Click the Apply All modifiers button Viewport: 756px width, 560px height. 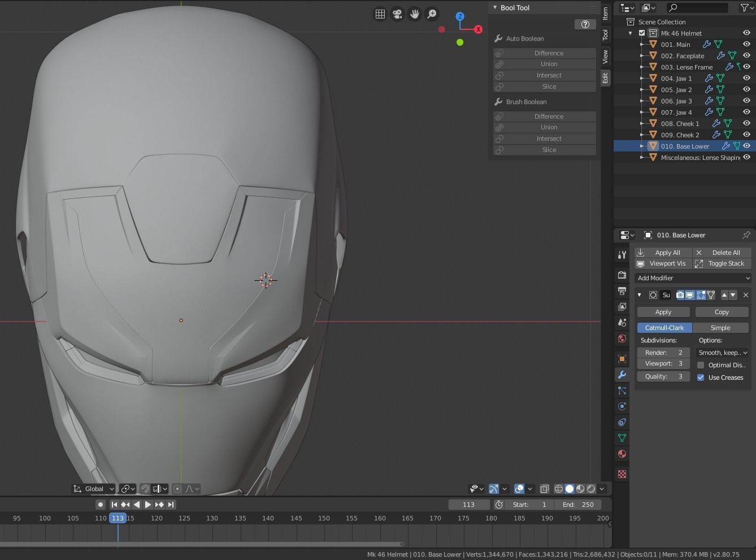pos(663,253)
